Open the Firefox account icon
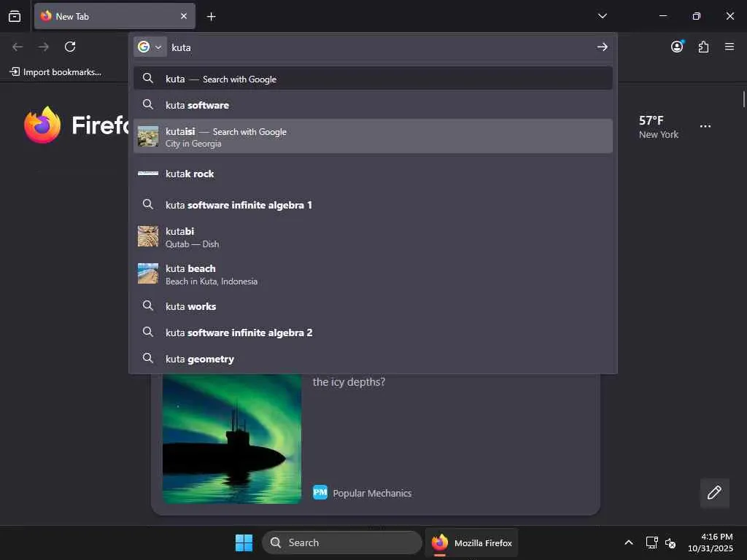This screenshot has width=747, height=560. (677, 47)
